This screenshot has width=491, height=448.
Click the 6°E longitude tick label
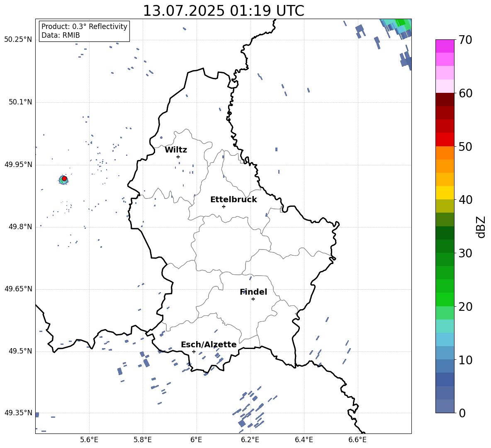coord(196,440)
